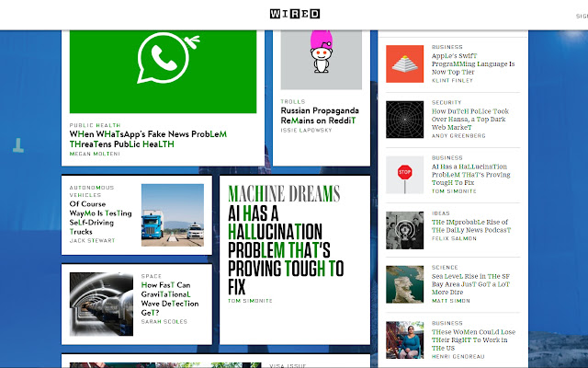Image resolution: width=588 pixels, height=368 pixels.
Task: Open Of Course Waymo Is Testing Trucks
Action: [x=101, y=218]
